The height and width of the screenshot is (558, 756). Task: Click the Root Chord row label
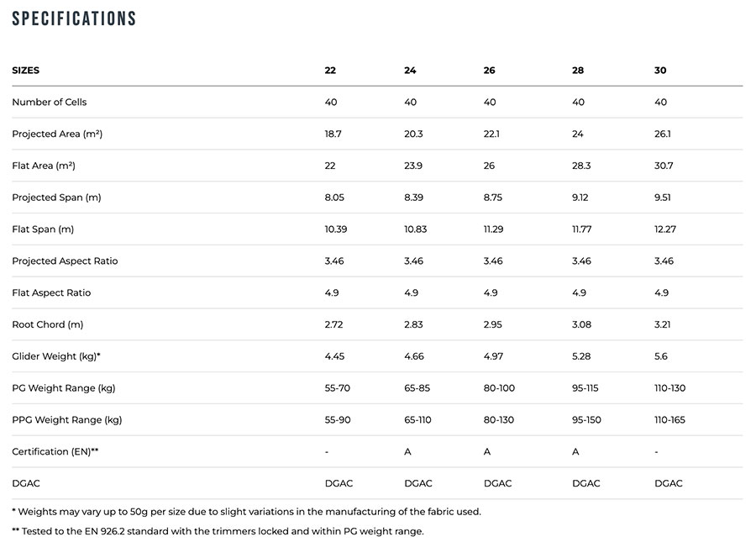(x=48, y=324)
